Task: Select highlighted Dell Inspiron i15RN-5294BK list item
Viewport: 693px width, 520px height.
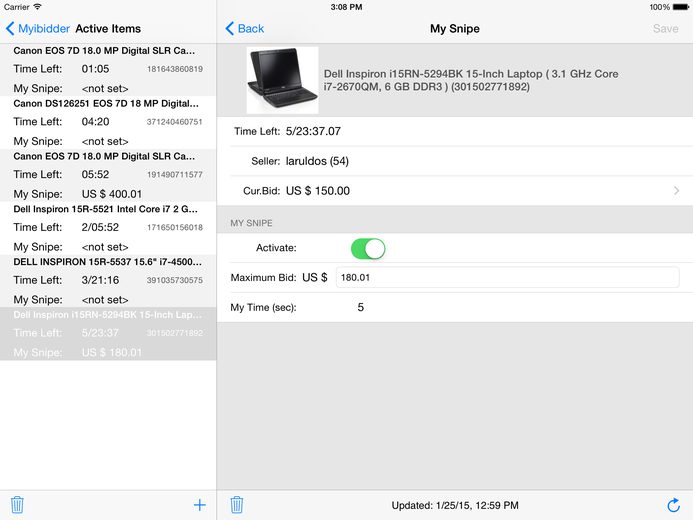Action: 108,334
